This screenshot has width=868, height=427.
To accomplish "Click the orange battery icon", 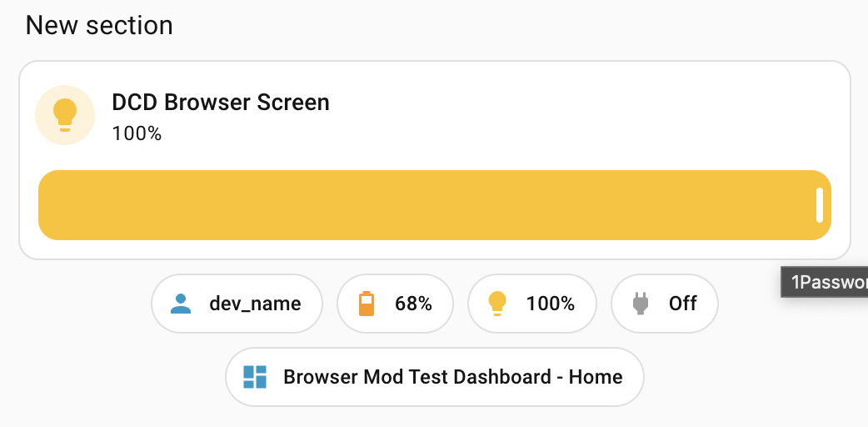I will pos(367,304).
